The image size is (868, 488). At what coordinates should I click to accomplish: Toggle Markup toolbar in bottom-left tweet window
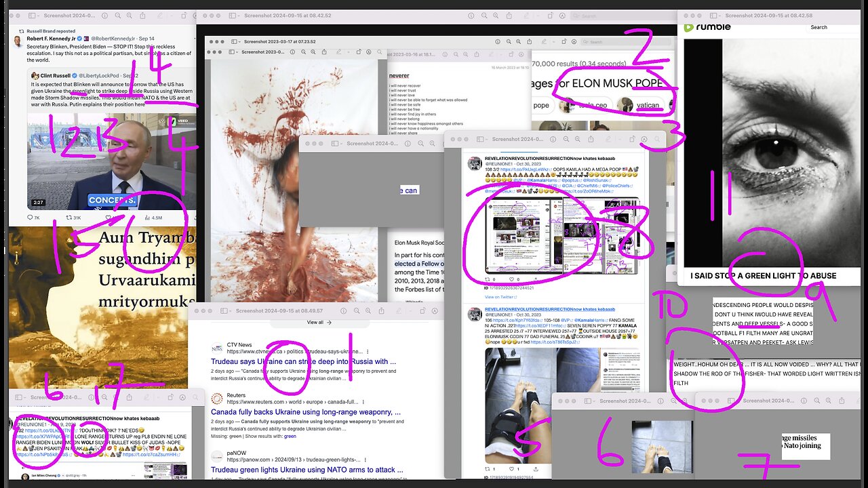[x=182, y=397]
